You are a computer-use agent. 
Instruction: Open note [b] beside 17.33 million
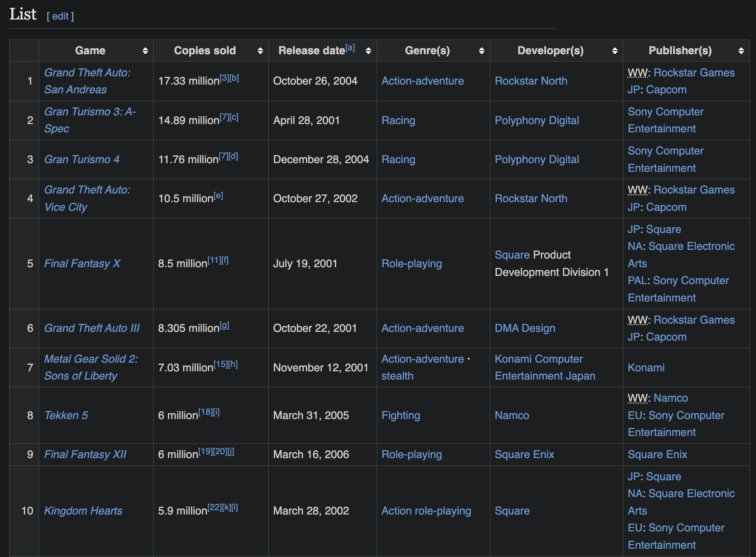click(x=234, y=78)
